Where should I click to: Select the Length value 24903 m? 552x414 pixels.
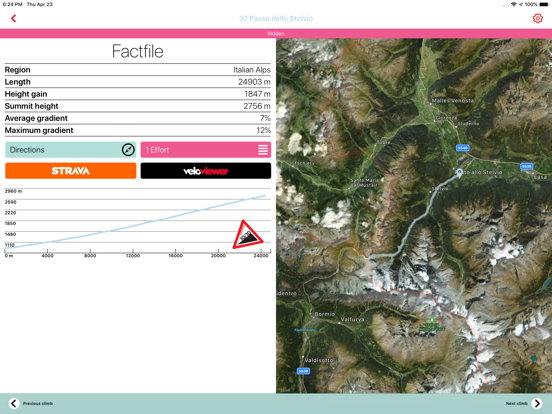(x=254, y=82)
